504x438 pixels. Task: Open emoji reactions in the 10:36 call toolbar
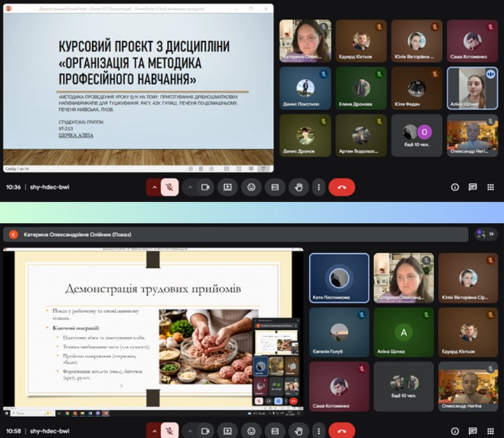click(x=251, y=187)
